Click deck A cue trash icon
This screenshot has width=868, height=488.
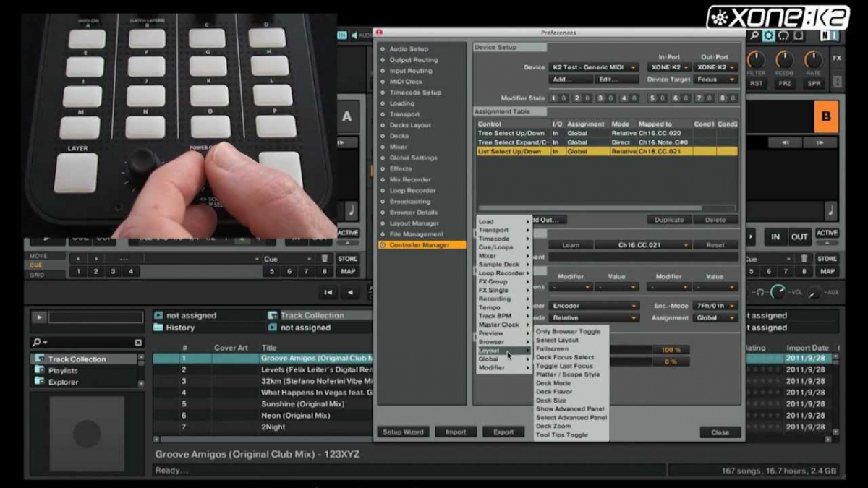(324, 259)
